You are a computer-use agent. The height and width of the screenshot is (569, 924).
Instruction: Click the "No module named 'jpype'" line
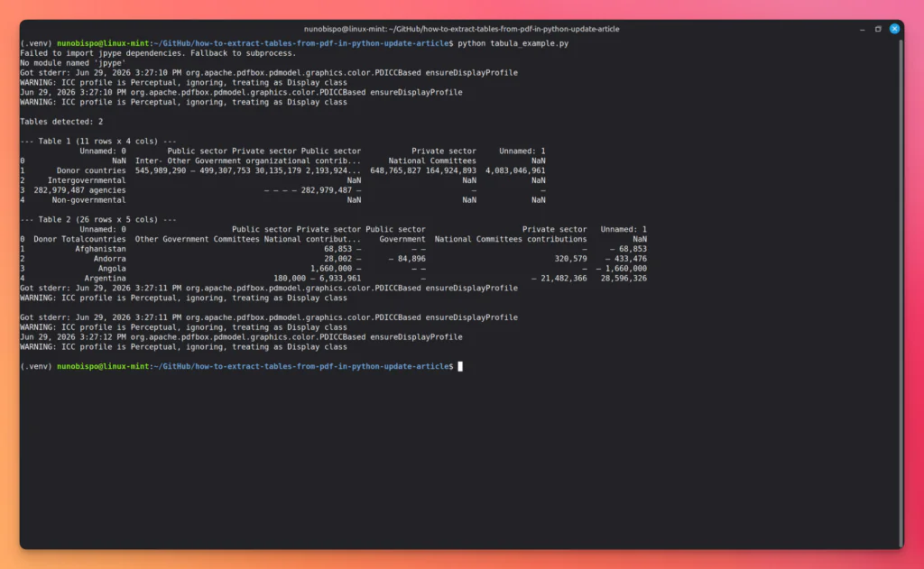pyautogui.click(x=72, y=63)
